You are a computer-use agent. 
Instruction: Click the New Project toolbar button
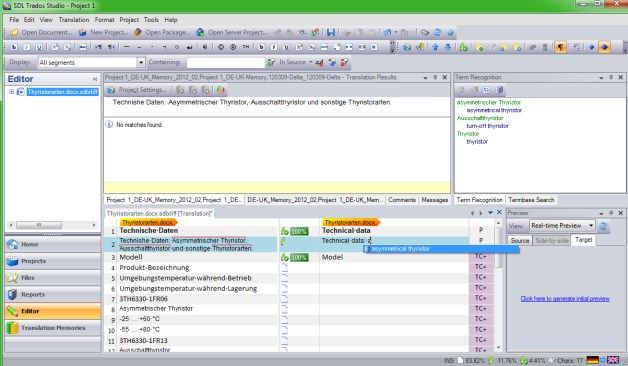click(103, 32)
